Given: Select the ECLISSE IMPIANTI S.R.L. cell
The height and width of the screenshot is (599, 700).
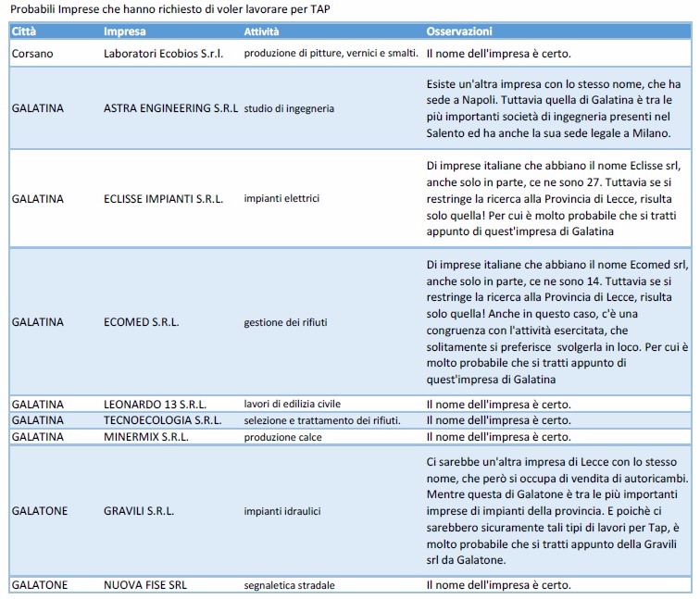Looking at the screenshot, I should click(x=163, y=199).
